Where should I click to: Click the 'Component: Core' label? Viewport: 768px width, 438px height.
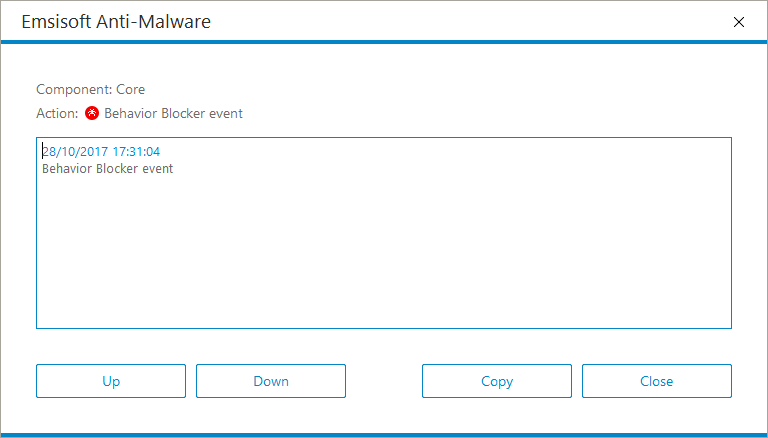pyautogui.click(x=91, y=90)
